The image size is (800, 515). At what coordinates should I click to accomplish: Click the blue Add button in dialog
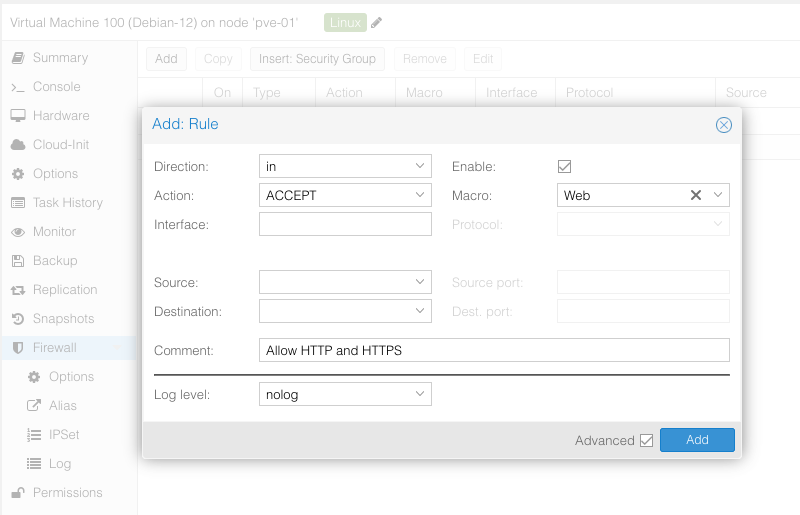(697, 440)
